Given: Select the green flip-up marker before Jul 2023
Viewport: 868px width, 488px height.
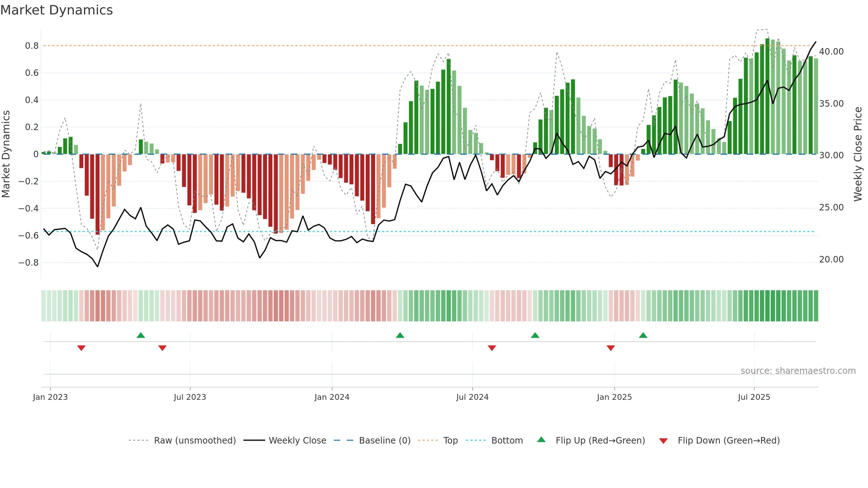Looking at the screenshot, I should (x=141, y=335).
